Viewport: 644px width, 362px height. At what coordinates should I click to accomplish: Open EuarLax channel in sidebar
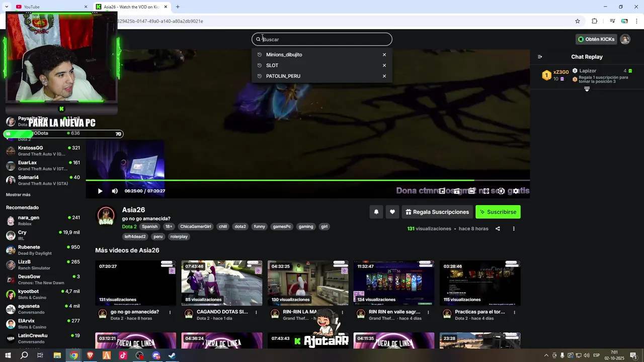tap(43, 165)
